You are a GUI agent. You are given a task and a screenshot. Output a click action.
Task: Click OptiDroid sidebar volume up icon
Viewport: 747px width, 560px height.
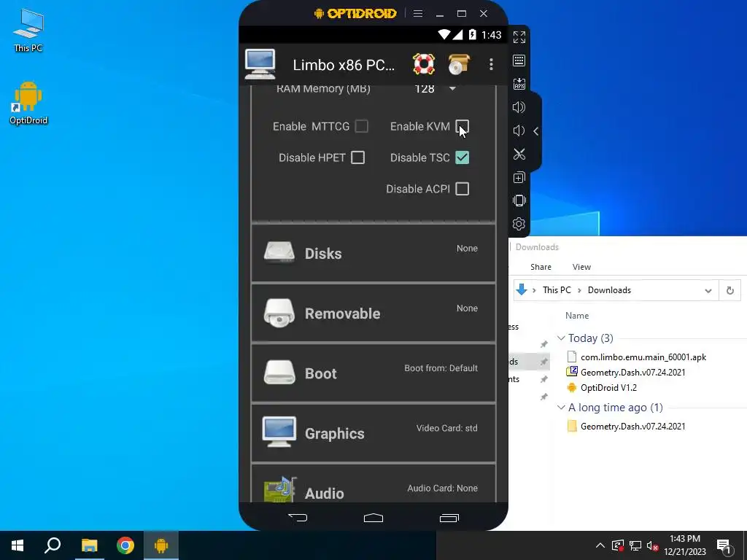point(519,107)
